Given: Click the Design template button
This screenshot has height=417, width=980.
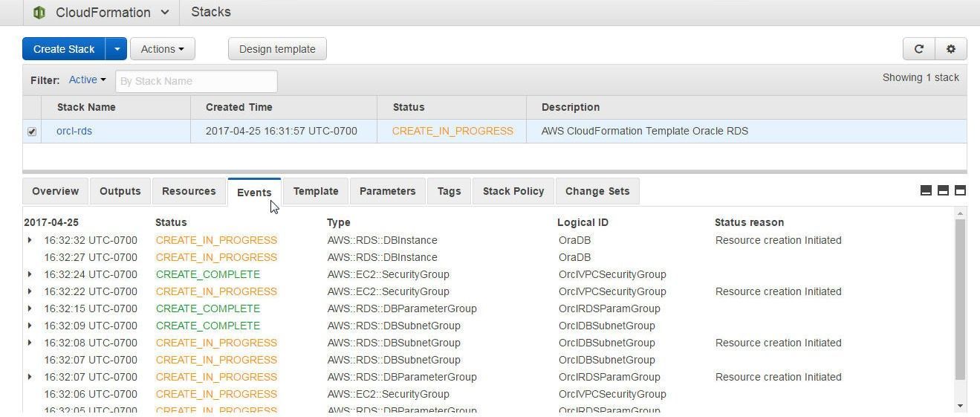Looking at the screenshot, I should 277,49.
